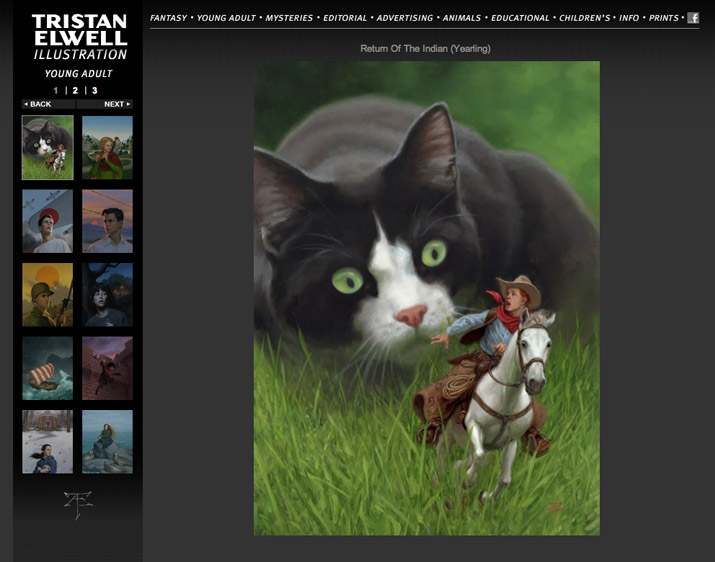
Task: Select the girl in snow thumbnail
Action: (x=47, y=442)
